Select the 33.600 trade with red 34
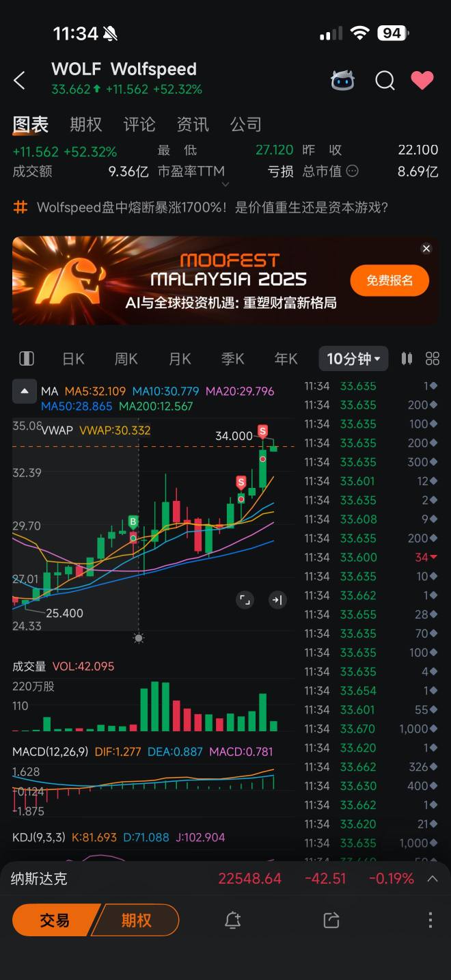Viewport: 451px width, 980px height. click(371, 557)
